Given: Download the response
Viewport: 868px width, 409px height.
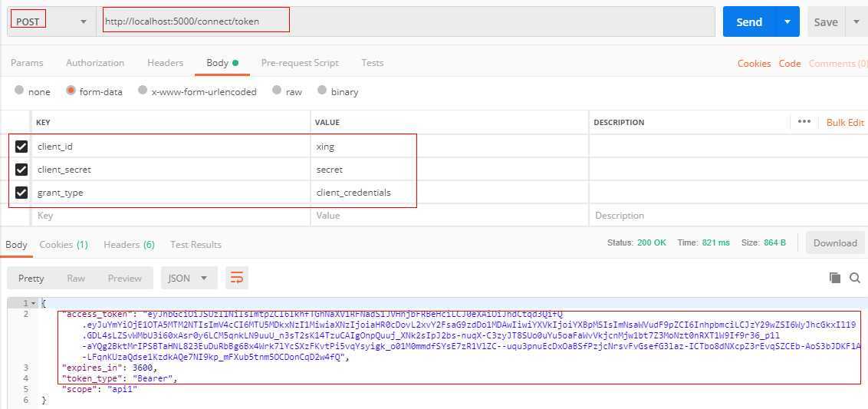Looking at the screenshot, I should click(835, 242).
